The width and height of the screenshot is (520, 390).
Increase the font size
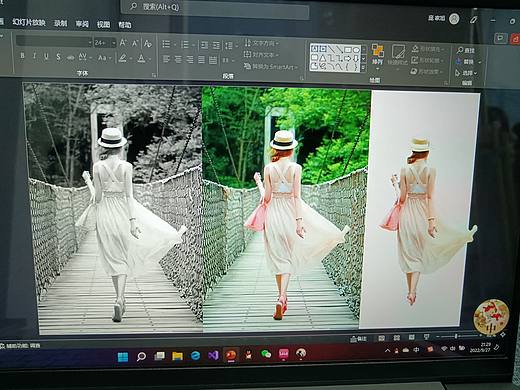(123, 43)
